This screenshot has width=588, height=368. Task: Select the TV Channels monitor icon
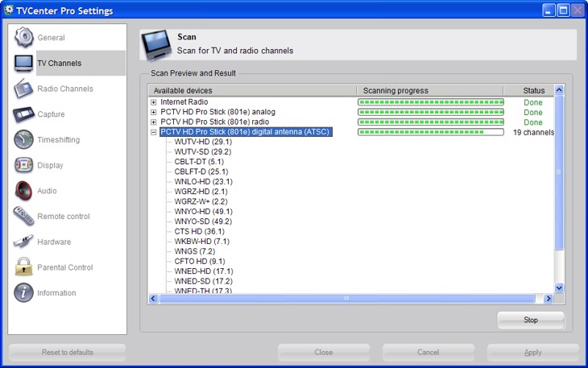tap(23, 63)
